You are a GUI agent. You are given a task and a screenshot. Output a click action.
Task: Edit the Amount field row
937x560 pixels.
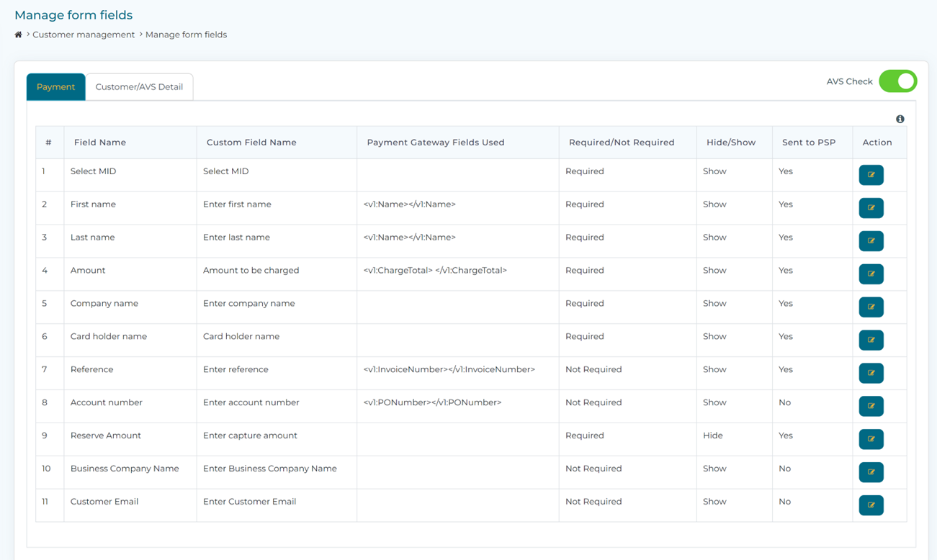click(871, 274)
